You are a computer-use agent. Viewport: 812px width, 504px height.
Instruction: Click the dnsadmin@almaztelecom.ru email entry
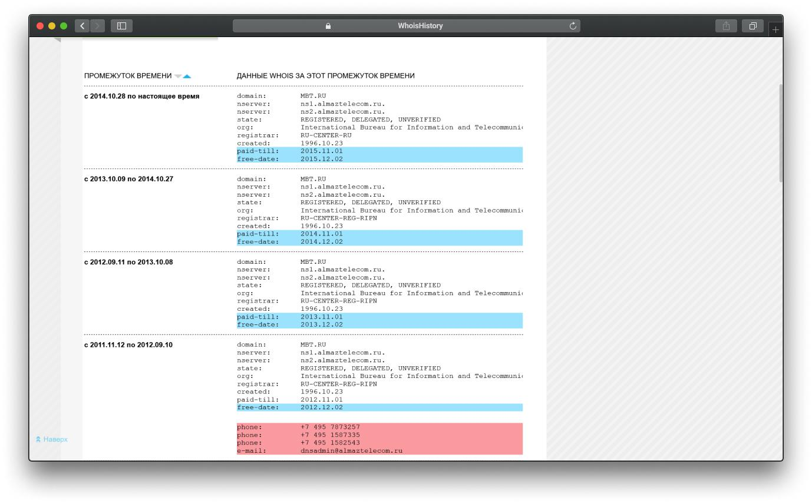point(351,450)
